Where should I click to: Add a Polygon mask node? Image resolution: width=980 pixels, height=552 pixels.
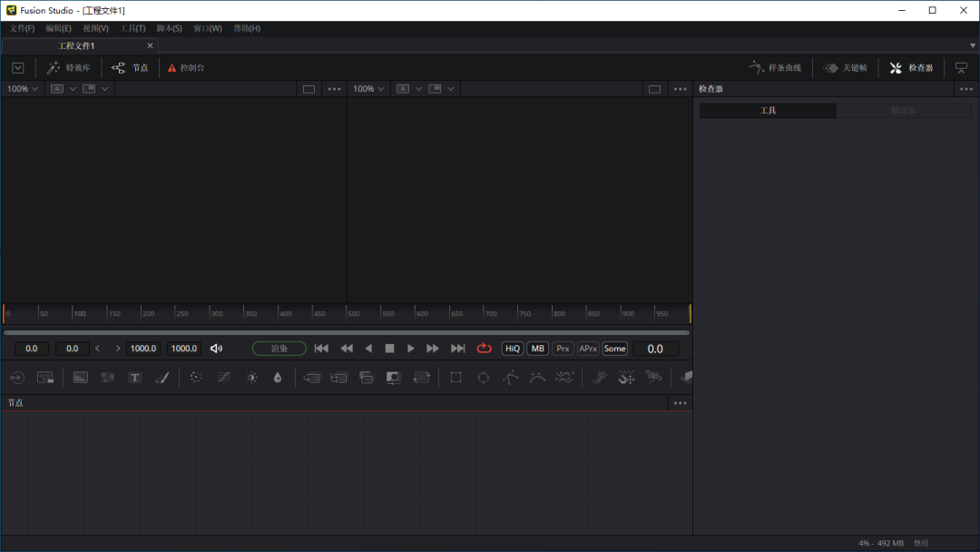[x=511, y=378]
